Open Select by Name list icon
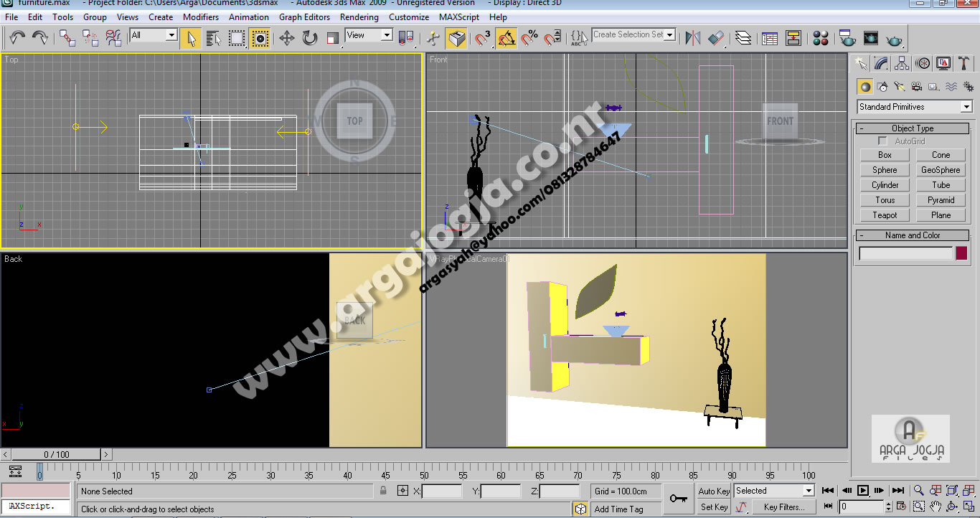Screen dimensions: 980x518 pos(213,37)
